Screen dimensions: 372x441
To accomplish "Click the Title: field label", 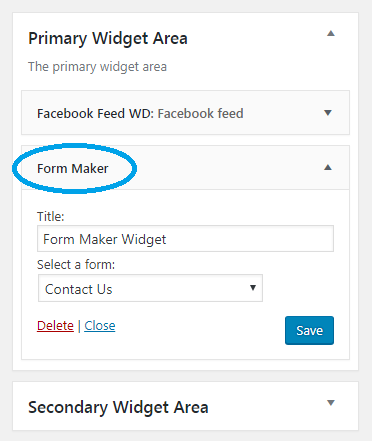I will coord(51,217).
